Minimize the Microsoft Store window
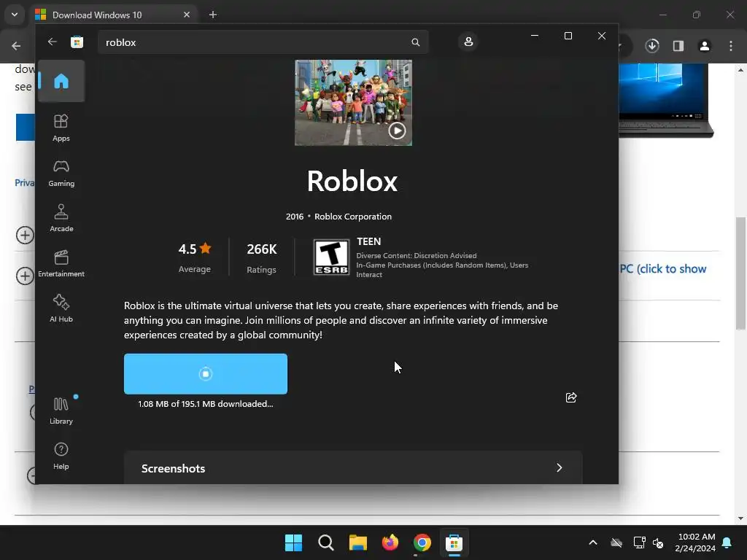The width and height of the screenshot is (747, 560). coord(535,36)
